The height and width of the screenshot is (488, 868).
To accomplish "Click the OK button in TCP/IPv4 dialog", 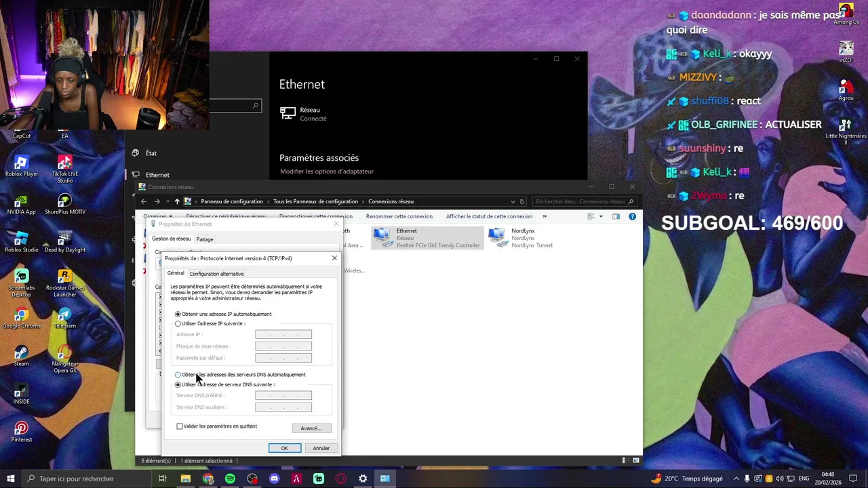I will 285,448.
